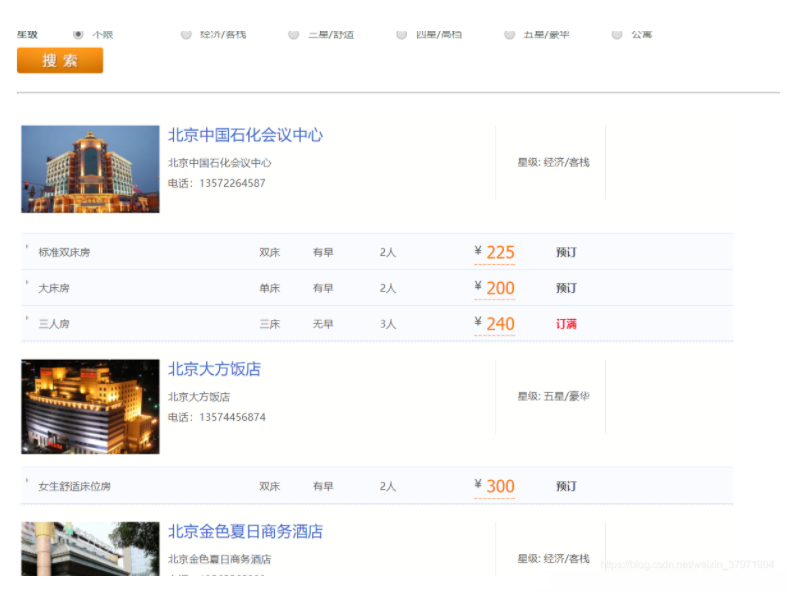Image resolution: width=796 pixels, height=601 pixels.
Task: Click 预订 for the 标准双床房 room
Action: pos(566,252)
